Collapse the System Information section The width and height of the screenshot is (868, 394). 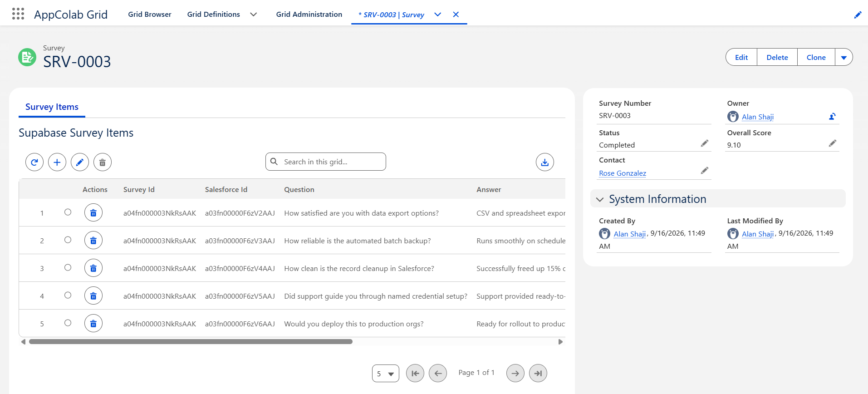[x=600, y=199]
